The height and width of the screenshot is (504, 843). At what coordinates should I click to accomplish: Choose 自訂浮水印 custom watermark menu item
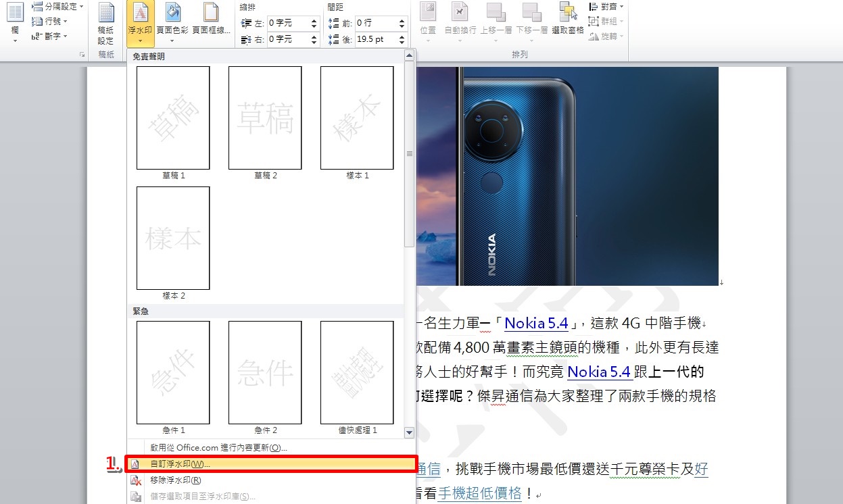tap(271, 464)
